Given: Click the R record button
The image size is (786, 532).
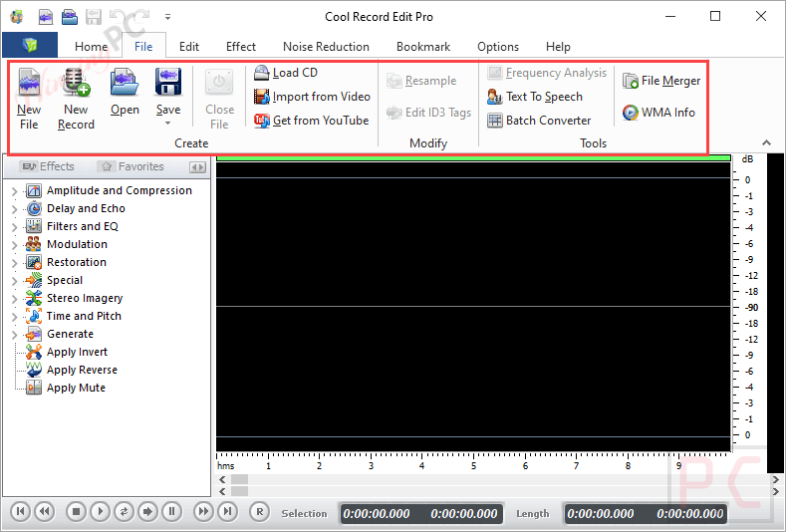Looking at the screenshot, I should point(260,511).
